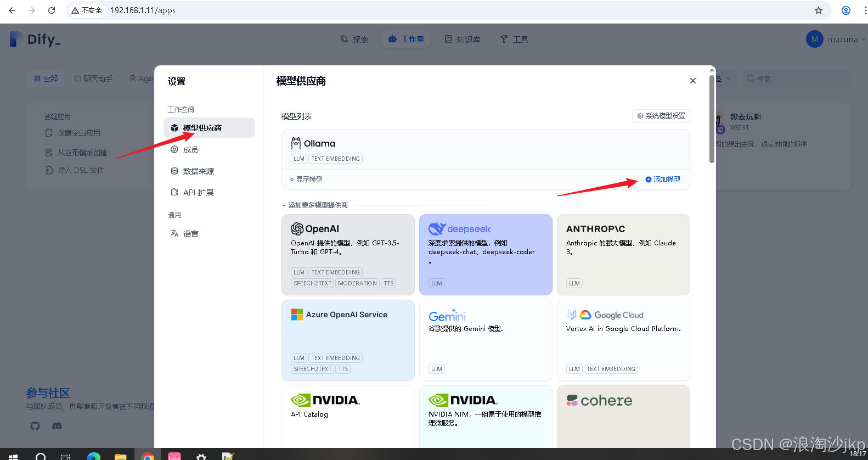Open Windows taskbar search
The image size is (868, 460).
pyautogui.click(x=41, y=456)
